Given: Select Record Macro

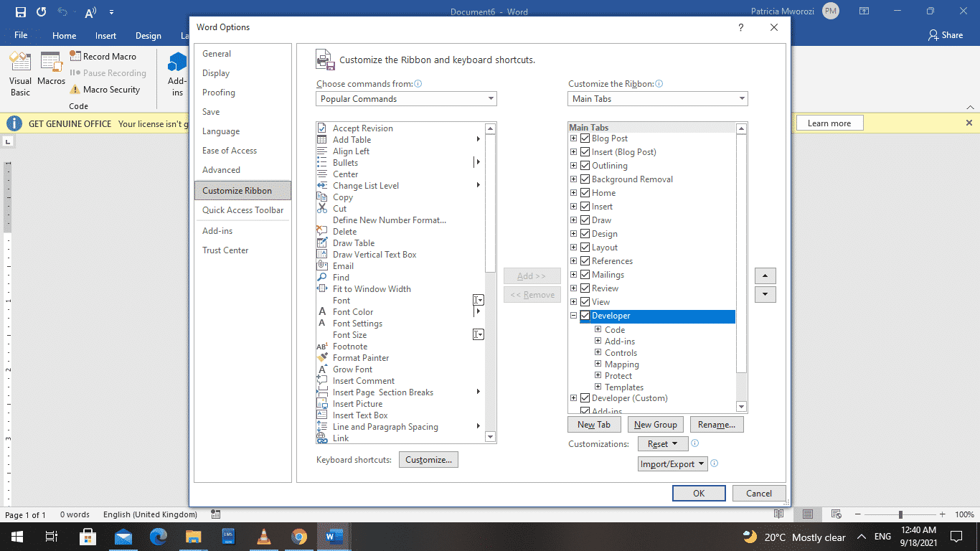Looking at the screenshot, I should tap(109, 56).
